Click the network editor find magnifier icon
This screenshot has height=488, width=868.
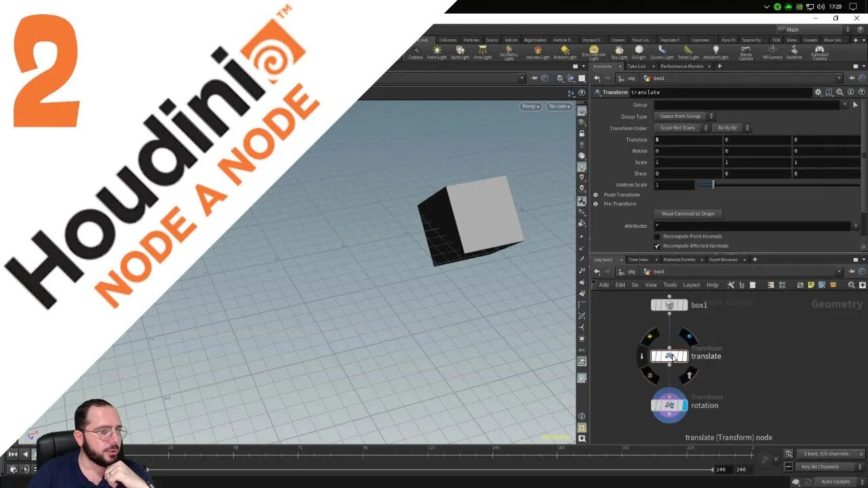pos(852,285)
